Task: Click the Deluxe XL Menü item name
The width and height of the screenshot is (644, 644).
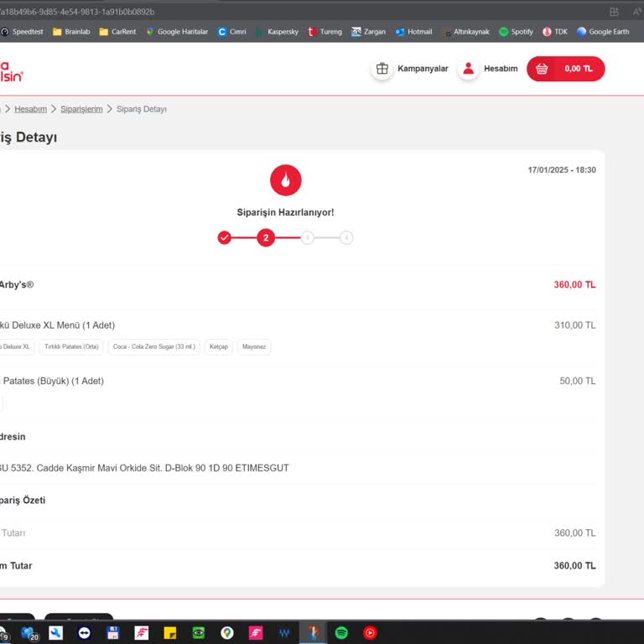Action: click(x=58, y=325)
